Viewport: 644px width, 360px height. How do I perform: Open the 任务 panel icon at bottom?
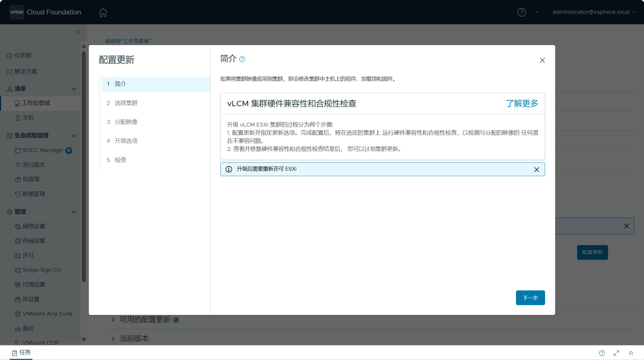[x=14, y=353]
